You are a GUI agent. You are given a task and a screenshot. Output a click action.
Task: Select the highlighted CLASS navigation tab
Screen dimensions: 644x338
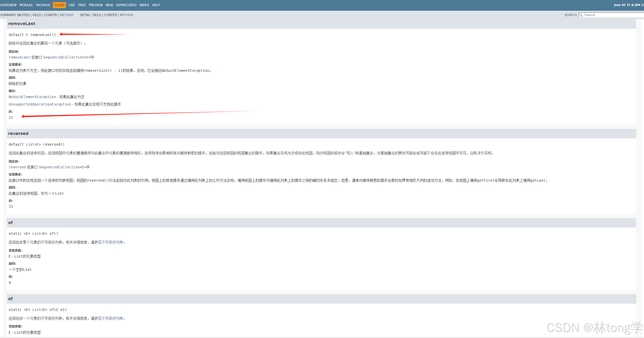tap(59, 5)
